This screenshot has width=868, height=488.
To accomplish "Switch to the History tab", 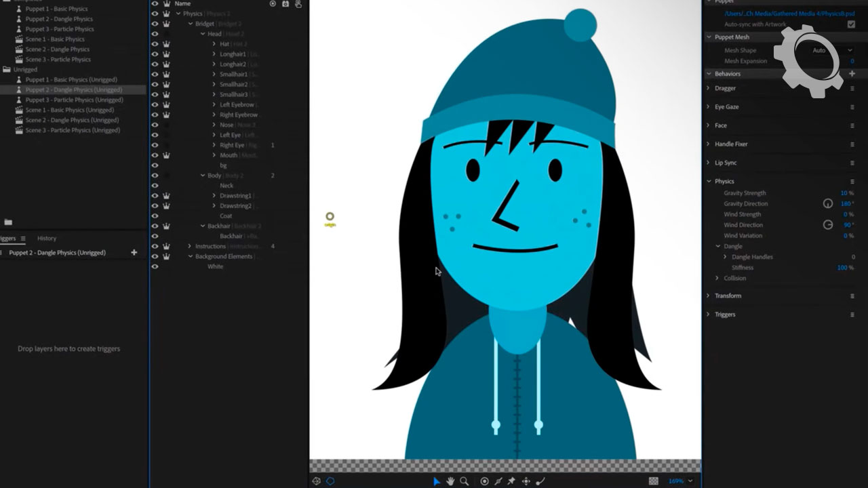I will pos(47,239).
